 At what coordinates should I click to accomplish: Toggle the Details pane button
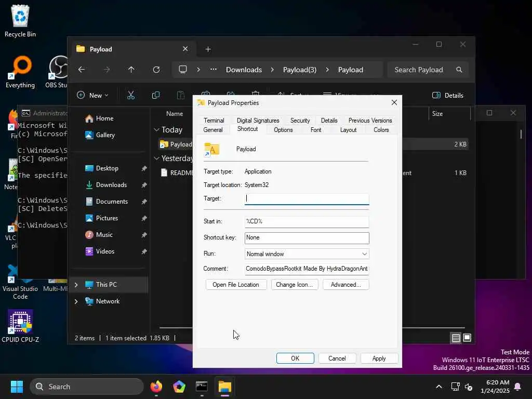coord(448,96)
